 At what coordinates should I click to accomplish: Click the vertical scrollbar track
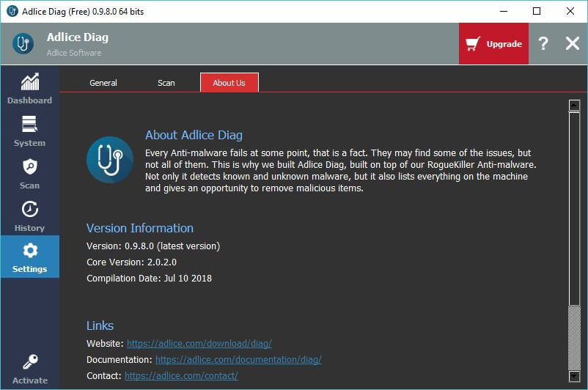point(575,220)
